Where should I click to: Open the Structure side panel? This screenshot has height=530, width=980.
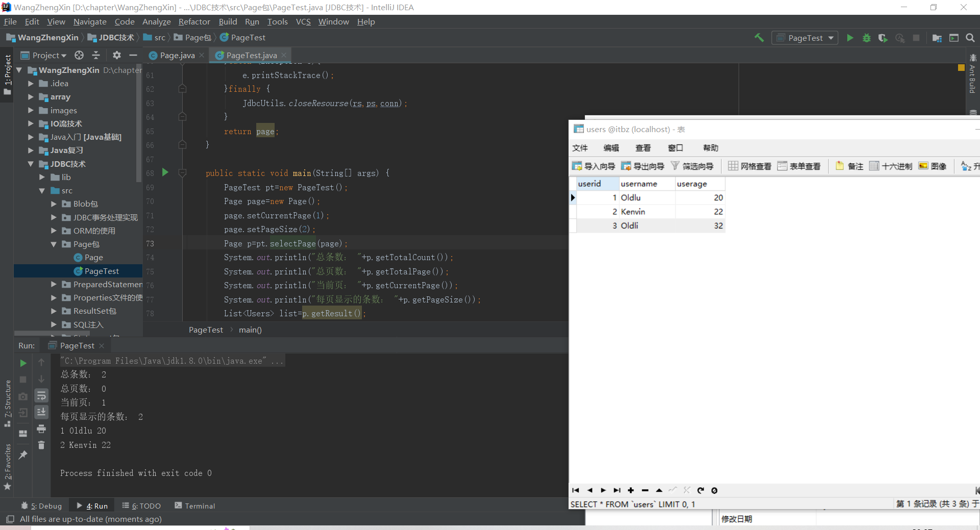(x=8, y=403)
